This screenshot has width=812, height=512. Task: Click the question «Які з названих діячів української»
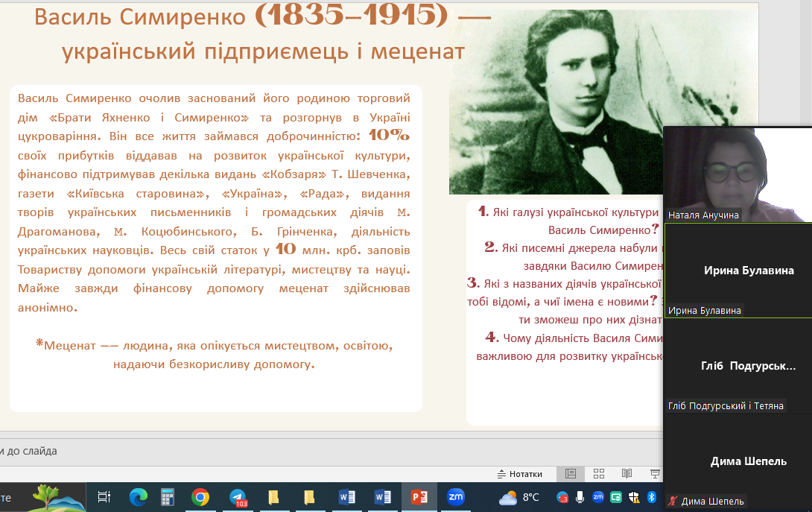coord(565,302)
